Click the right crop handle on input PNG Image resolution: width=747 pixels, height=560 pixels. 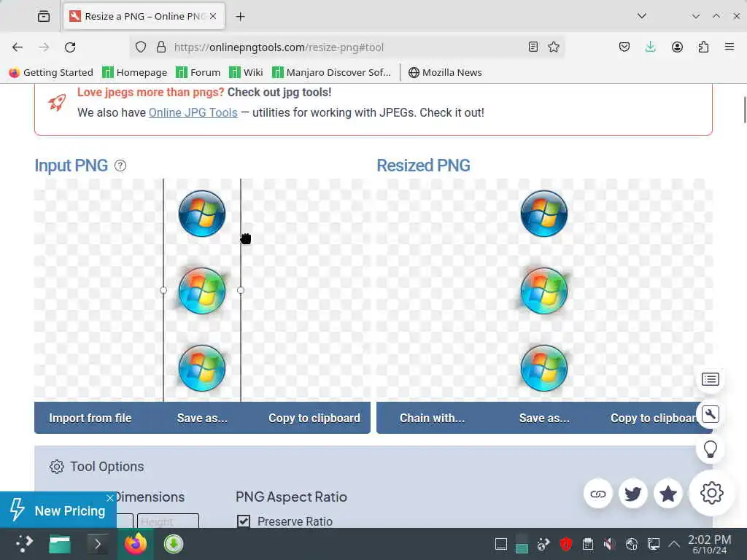pos(241,290)
